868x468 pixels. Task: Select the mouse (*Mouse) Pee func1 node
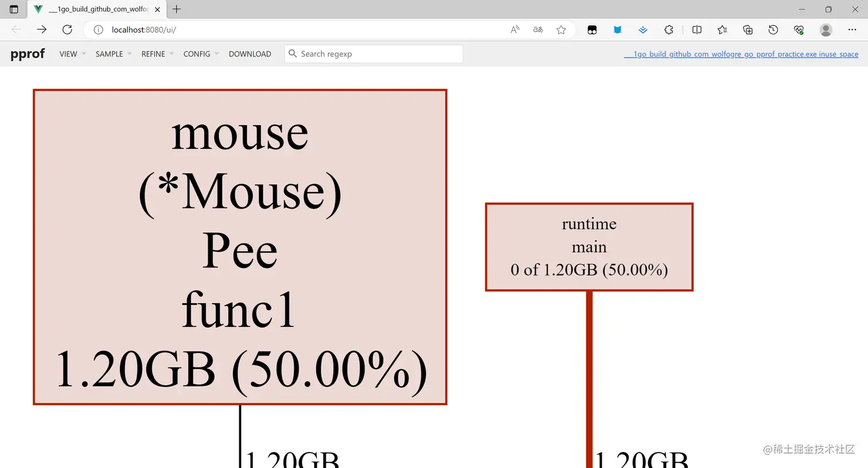pyautogui.click(x=240, y=247)
